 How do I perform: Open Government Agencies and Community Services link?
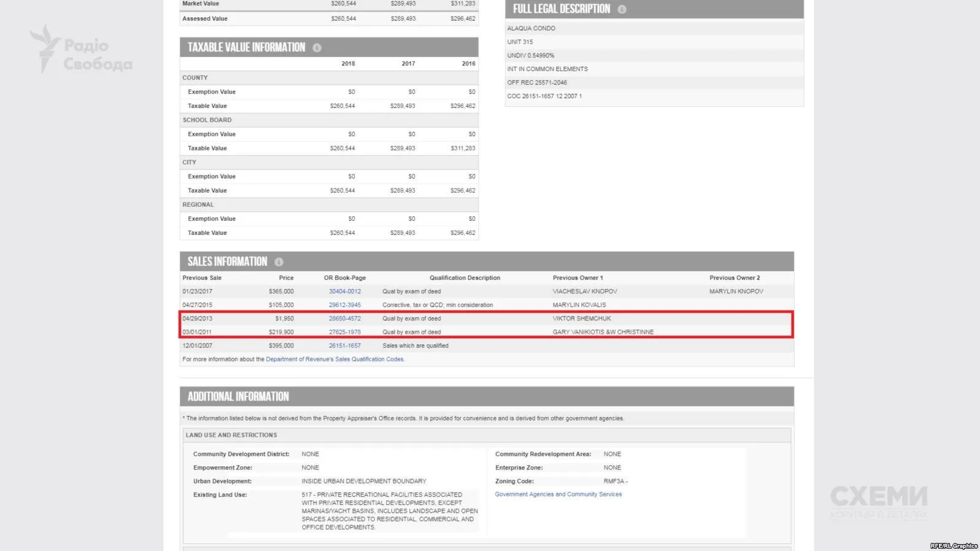click(558, 494)
